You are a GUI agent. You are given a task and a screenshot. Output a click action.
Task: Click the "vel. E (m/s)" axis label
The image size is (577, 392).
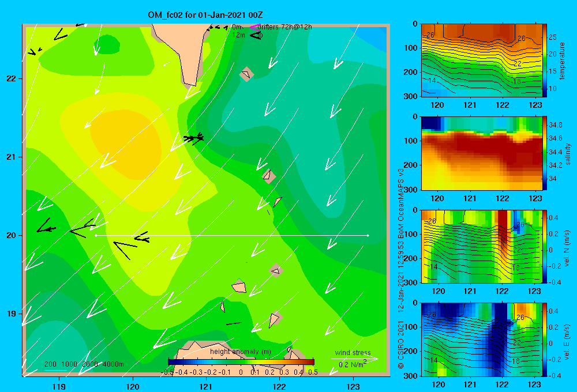[567, 341]
